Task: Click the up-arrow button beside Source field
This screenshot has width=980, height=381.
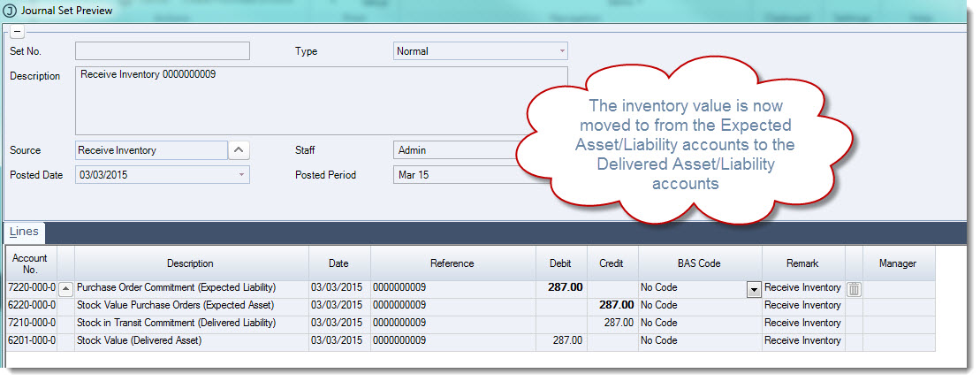Action: (239, 150)
